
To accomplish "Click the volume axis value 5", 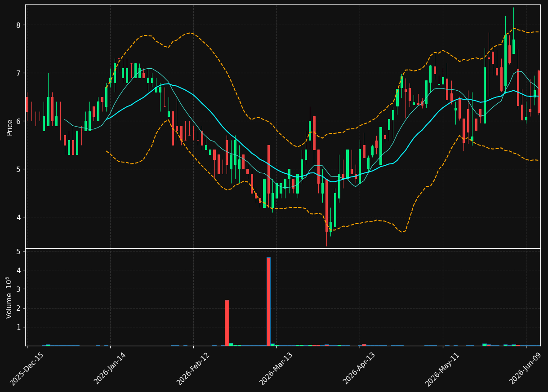I will coord(19,251).
